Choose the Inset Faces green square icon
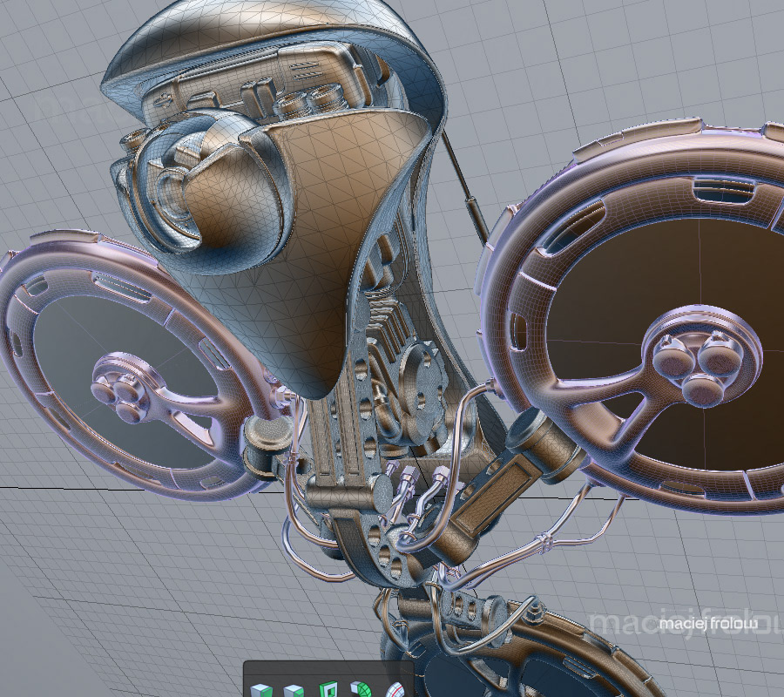 click(327, 689)
